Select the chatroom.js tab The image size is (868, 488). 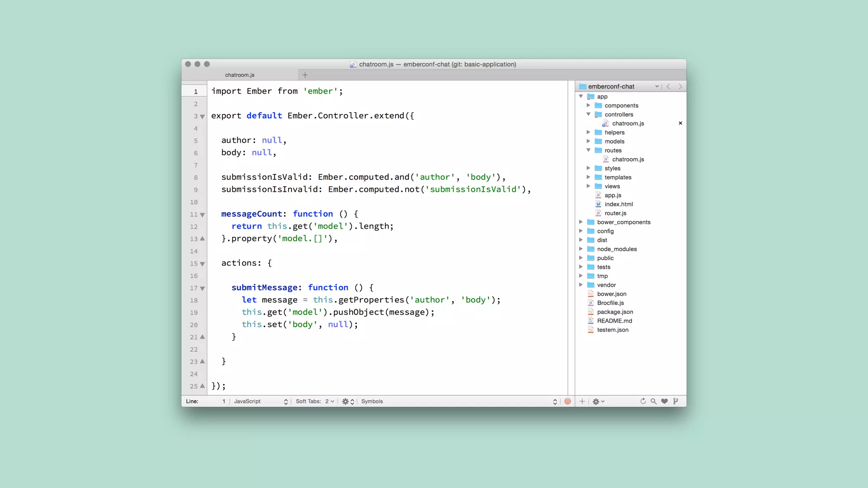tap(240, 75)
